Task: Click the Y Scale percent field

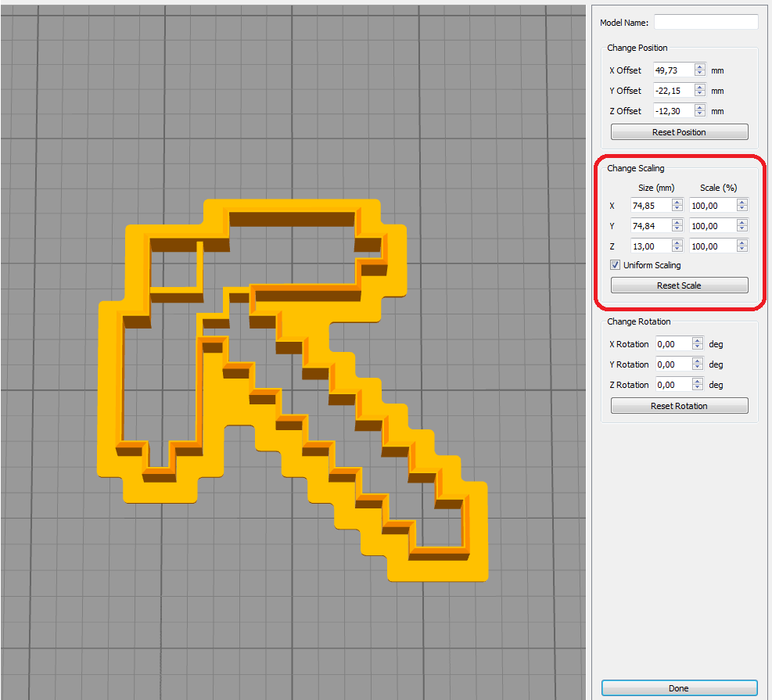Action: click(713, 225)
